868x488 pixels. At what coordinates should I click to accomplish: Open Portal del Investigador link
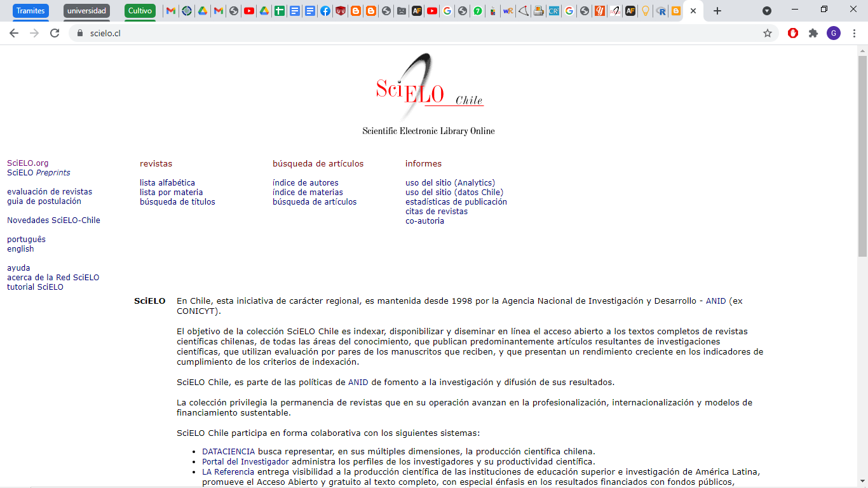(245, 462)
